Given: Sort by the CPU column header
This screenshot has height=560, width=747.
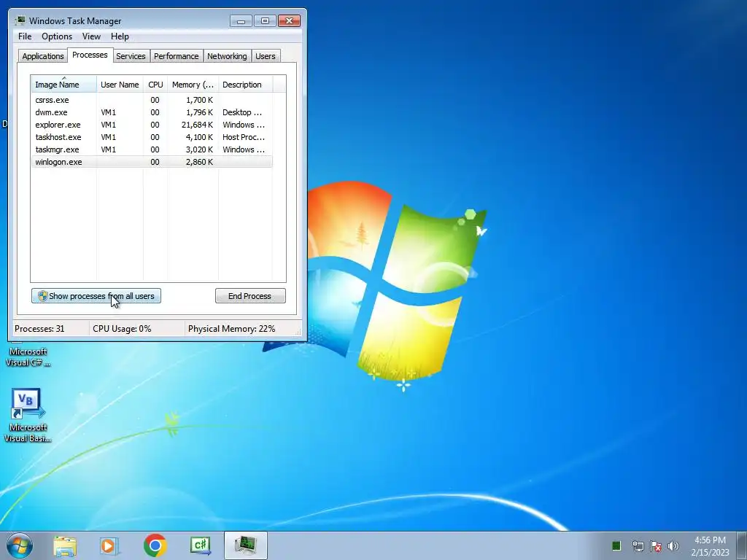Looking at the screenshot, I should 155,84.
